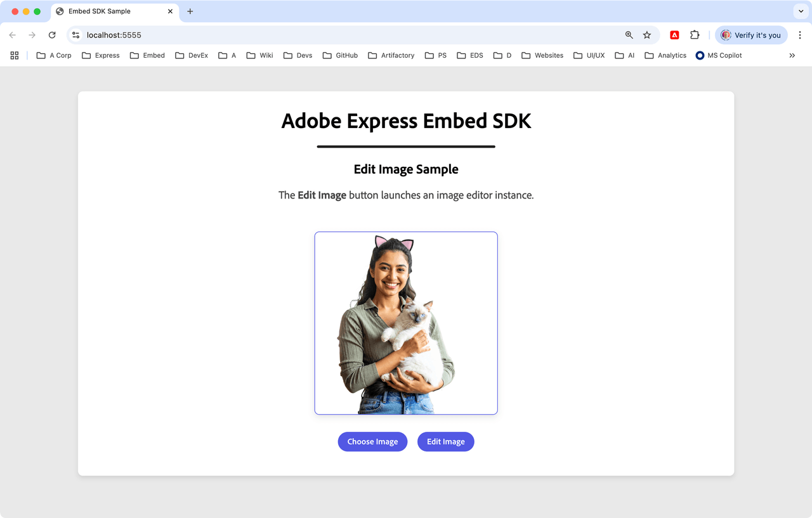Viewport: 812px width, 518px height.
Task: Open a new tab with plus button
Action: [190, 11]
